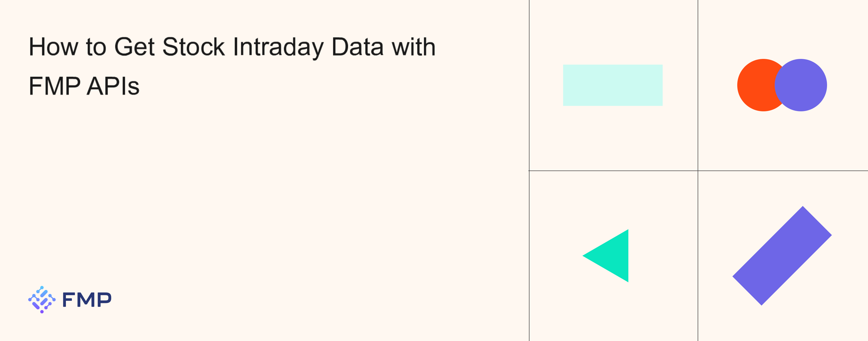Viewport: 868px width, 341px height.
Task: Click the mint green rectangle shape
Action: [612, 85]
